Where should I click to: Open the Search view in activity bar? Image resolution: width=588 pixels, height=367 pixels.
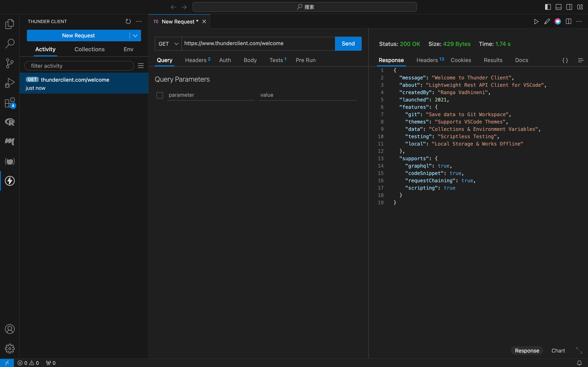click(10, 44)
